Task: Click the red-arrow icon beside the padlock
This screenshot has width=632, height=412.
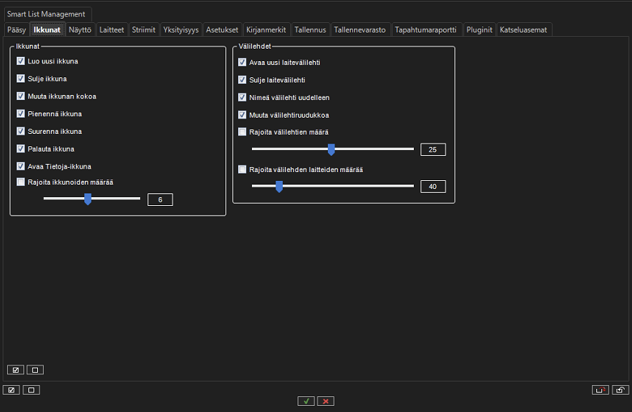Action: point(601,390)
